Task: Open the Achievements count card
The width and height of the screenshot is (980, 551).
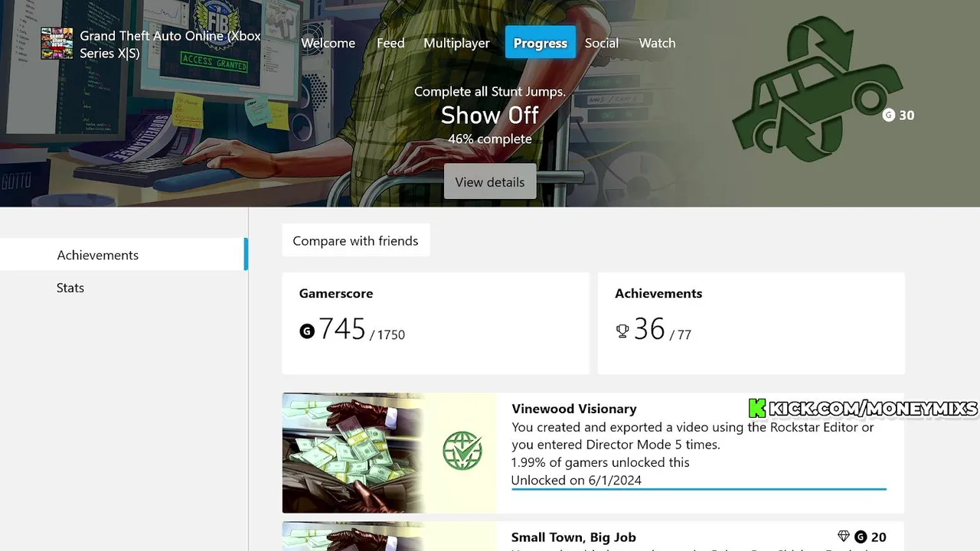Action: click(751, 324)
